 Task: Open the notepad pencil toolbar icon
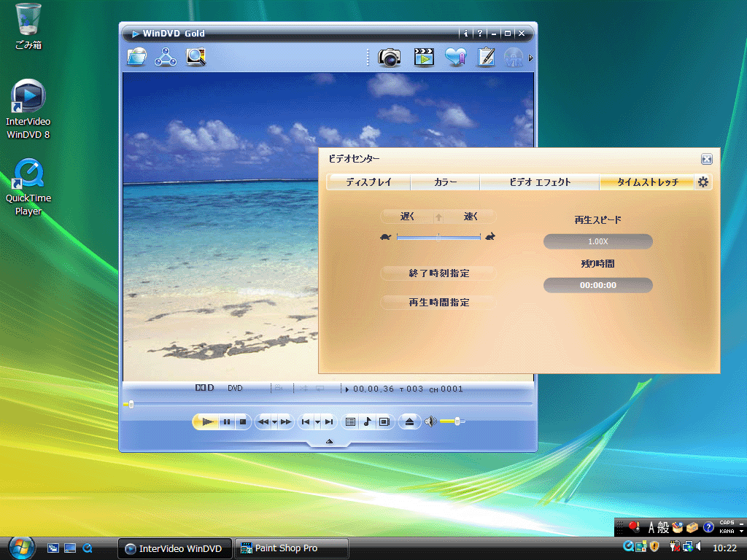click(x=486, y=57)
